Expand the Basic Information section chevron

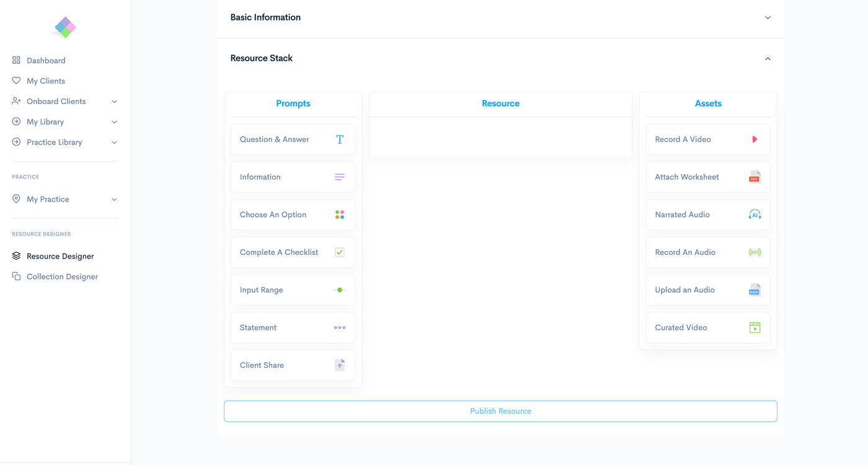click(768, 18)
